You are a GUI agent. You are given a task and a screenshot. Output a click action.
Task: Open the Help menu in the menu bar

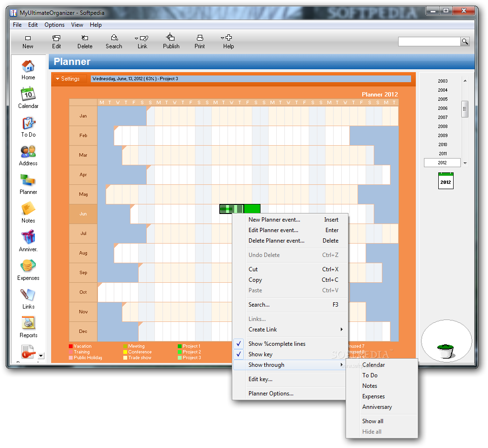[x=96, y=25]
